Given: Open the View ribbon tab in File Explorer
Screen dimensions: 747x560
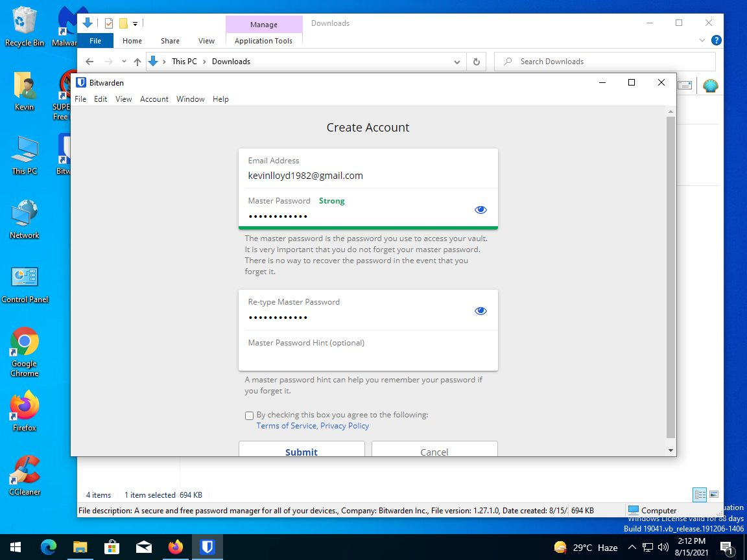Looking at the screenshot, I should coord(206,41).
